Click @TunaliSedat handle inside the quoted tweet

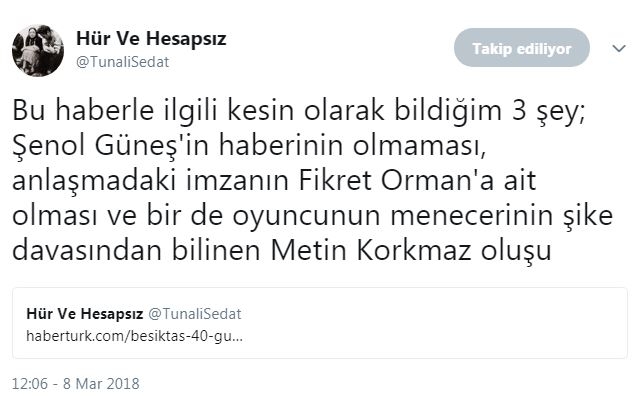(195, 314)
